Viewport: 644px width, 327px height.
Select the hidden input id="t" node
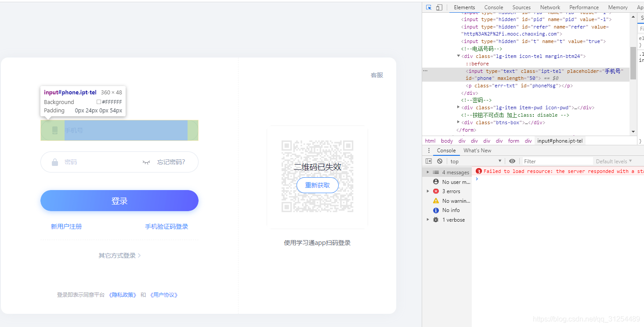pyautogui.click(x=533, y=41)
